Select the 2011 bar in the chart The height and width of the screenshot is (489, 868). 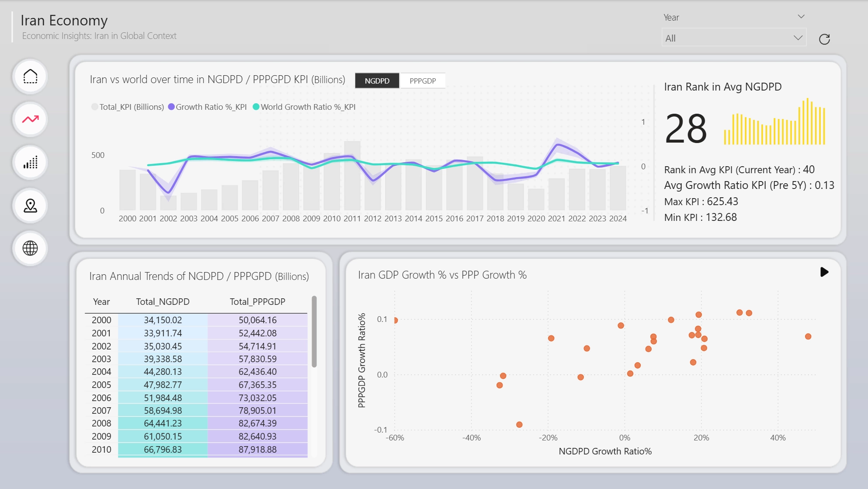pos(352,176)
